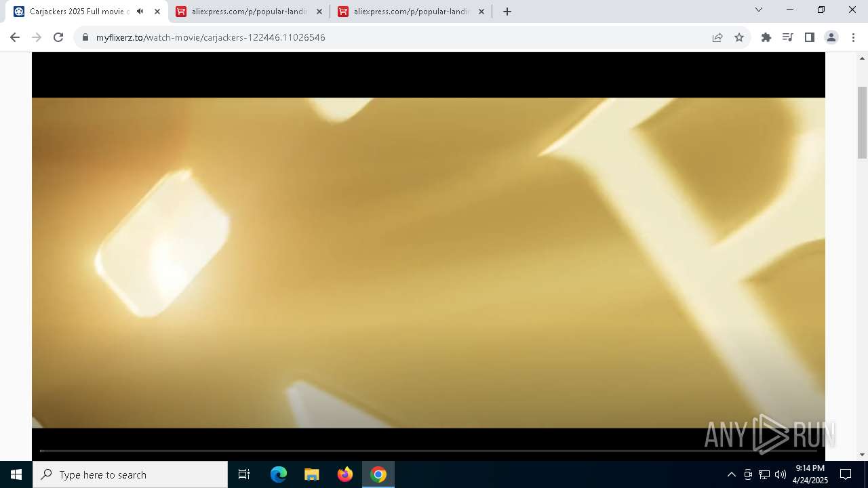Image resolution: width=868 pixels, height=488 pixels.
Task: Open the clock showing 9:14 PM
Action: [810, 474]
